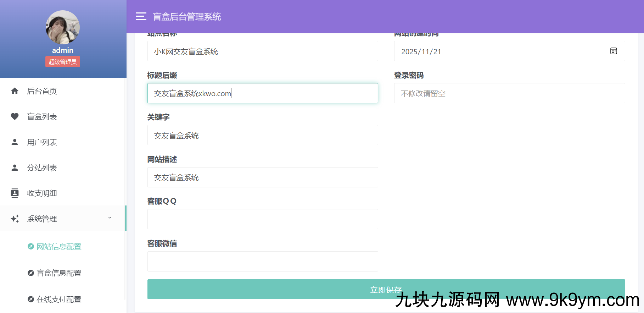Focus the empty 客服微信 input field
644x313 pixels.
(263, 262)
